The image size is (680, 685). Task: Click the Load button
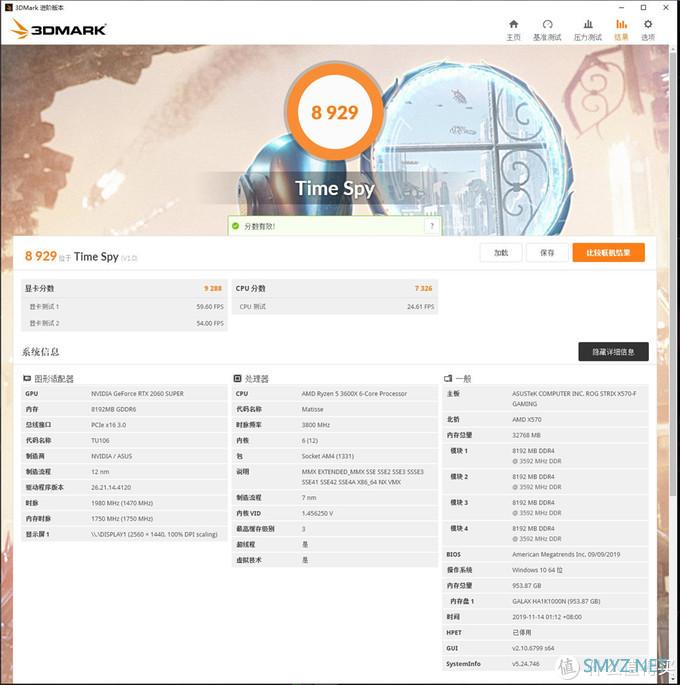click(501, 253)
